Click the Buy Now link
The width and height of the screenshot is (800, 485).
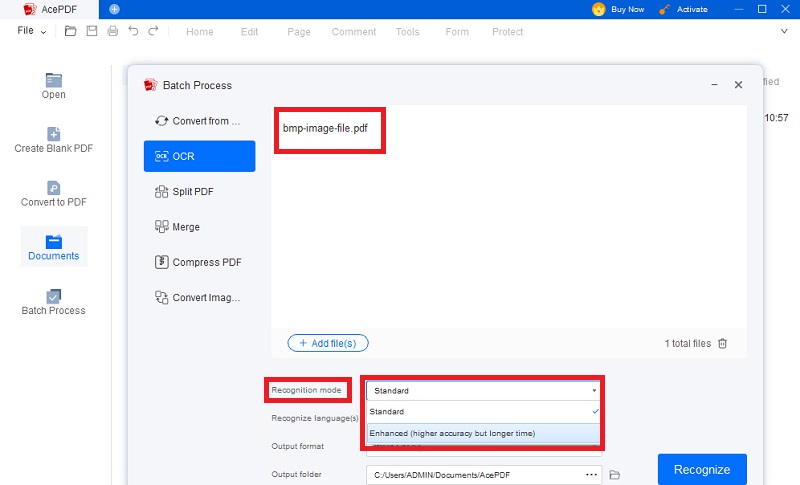click(628, 9)
